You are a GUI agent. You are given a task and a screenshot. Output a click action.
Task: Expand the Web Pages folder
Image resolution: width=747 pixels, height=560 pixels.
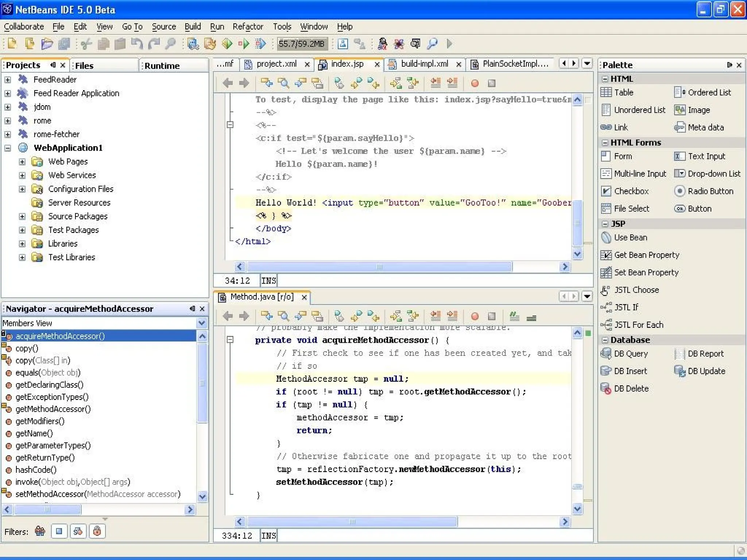(22, 162)
